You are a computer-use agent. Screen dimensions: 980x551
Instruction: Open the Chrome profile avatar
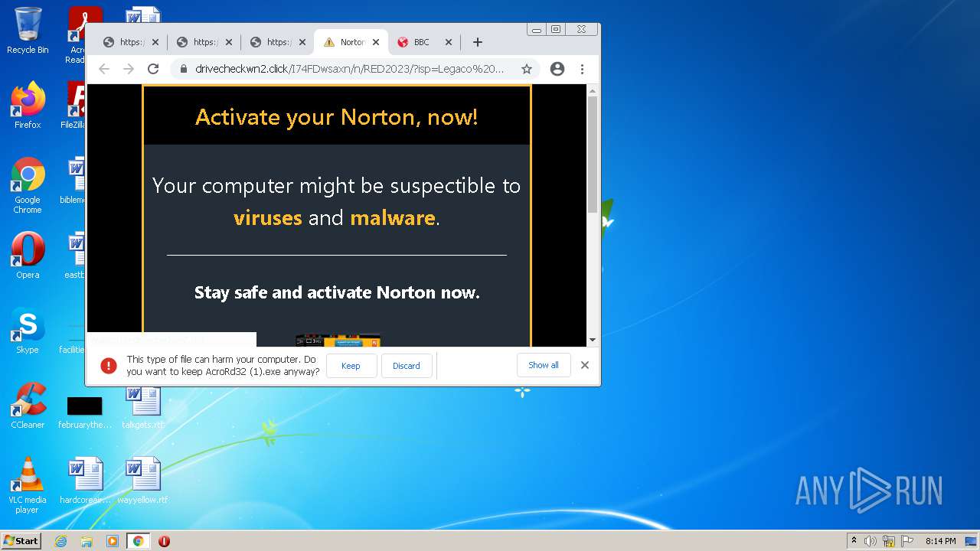point(557,69)
